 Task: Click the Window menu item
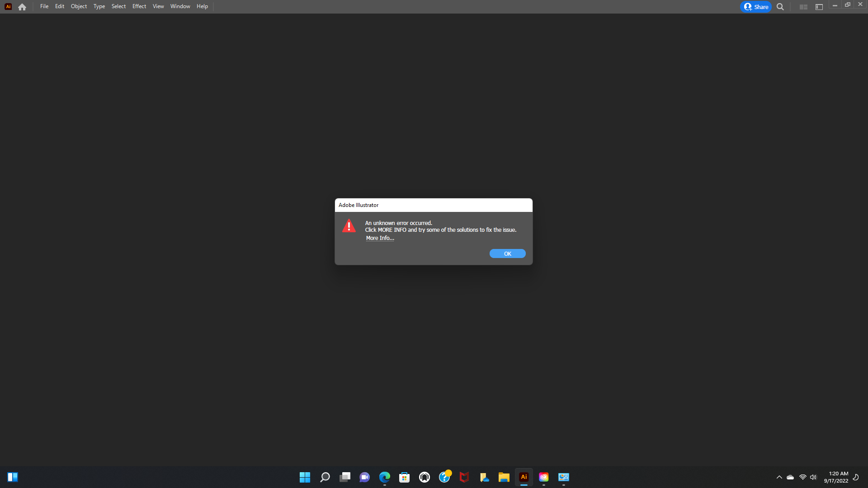[x=180, y=6]
